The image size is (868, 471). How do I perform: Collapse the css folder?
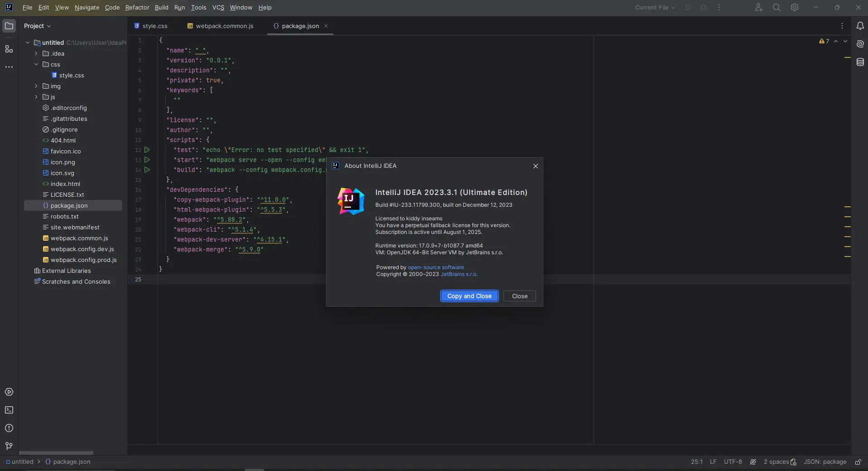coord(36,64)
